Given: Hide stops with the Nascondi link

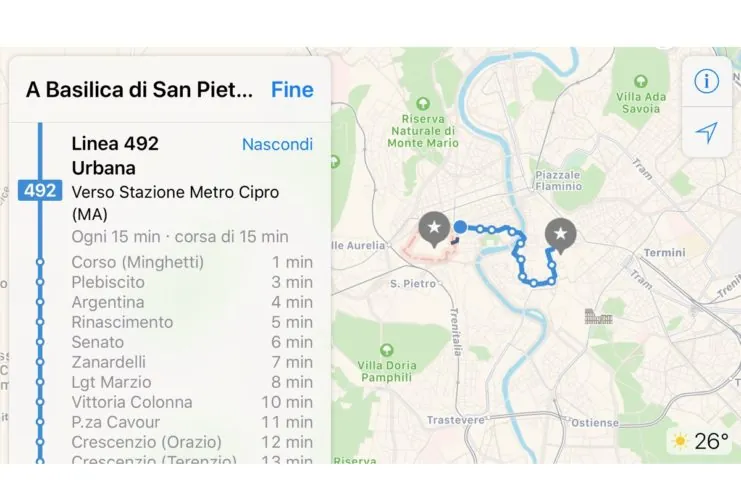Looking at the screenshot, I should (277, 145).
